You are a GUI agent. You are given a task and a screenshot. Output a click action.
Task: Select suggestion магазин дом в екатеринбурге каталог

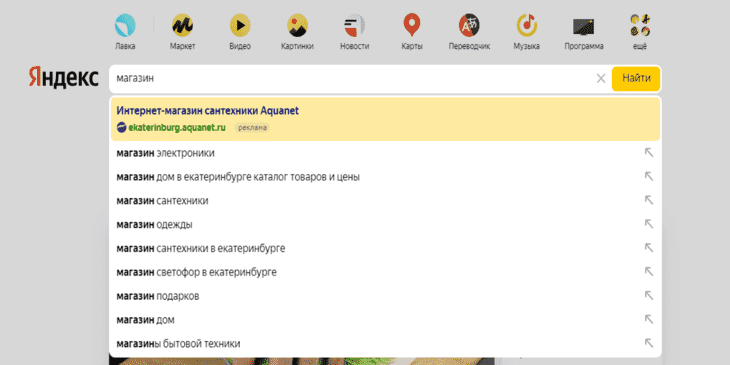pyautogui.click(x=385, y=177)
